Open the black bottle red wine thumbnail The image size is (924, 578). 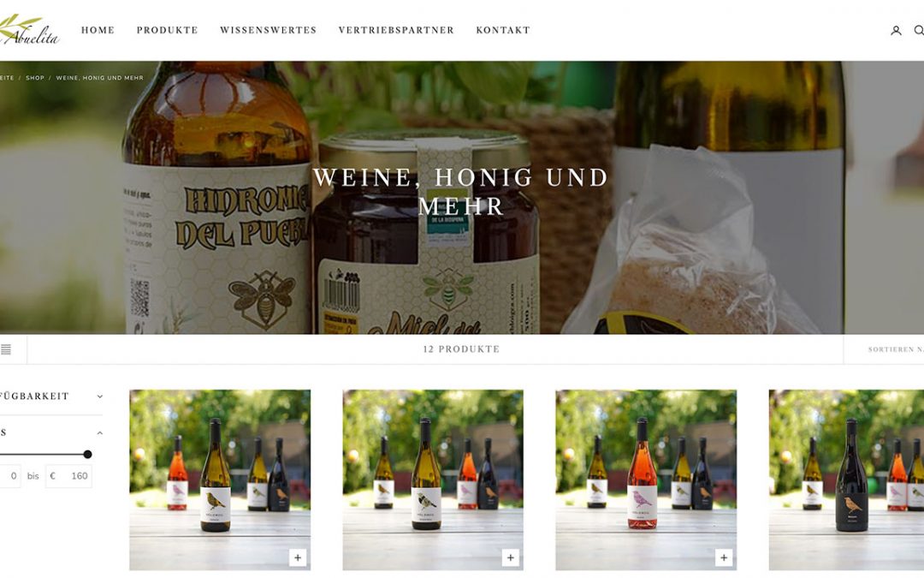tap(846, 480)
